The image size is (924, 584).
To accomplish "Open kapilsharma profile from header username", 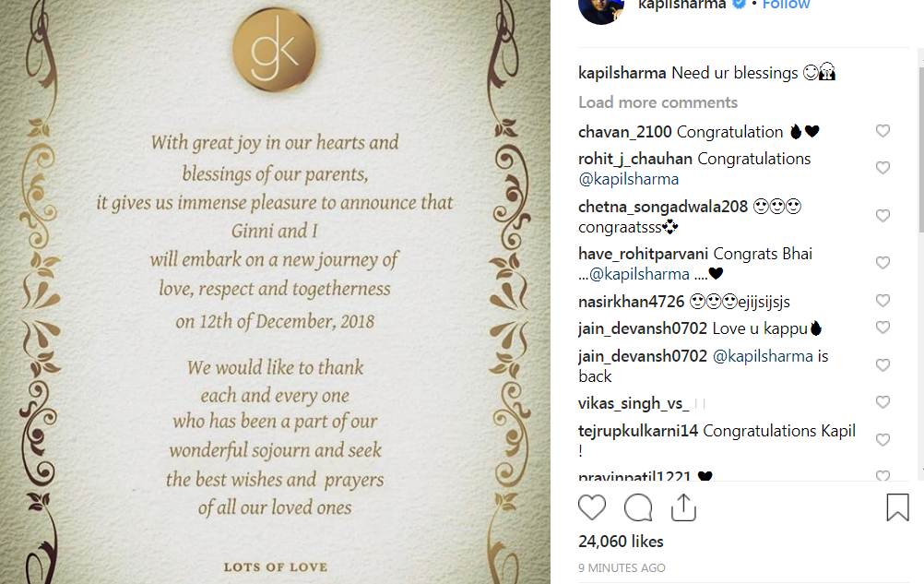I will (x=681, y=4).
